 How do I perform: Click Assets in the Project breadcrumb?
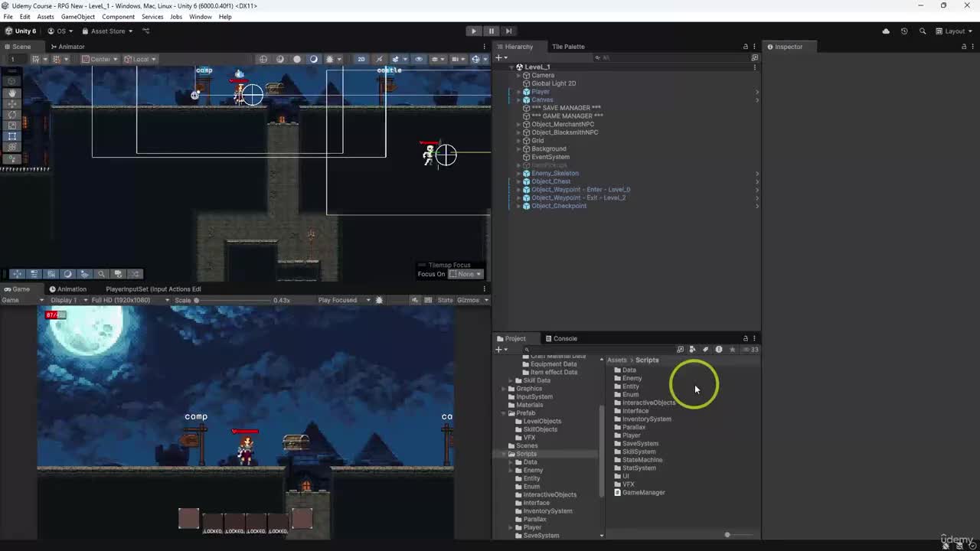coord(617,360)
